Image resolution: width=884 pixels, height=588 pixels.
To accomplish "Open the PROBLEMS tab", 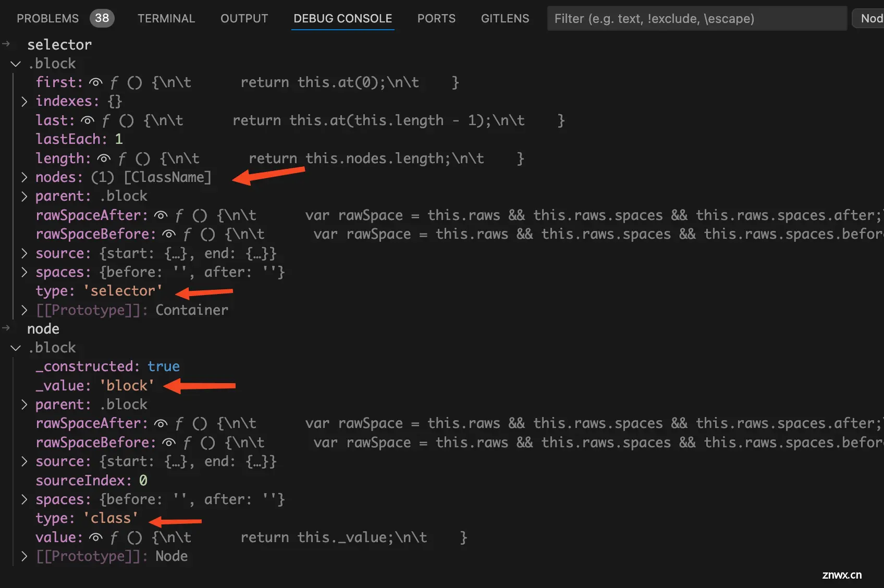I will (x=47, y=18).
